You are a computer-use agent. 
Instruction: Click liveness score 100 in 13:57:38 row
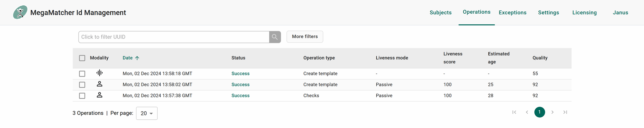coord(447,96)
